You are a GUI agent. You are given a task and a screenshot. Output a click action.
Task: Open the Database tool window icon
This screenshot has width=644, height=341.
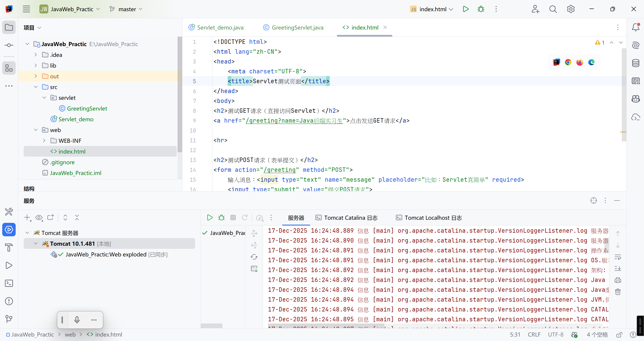635,63
